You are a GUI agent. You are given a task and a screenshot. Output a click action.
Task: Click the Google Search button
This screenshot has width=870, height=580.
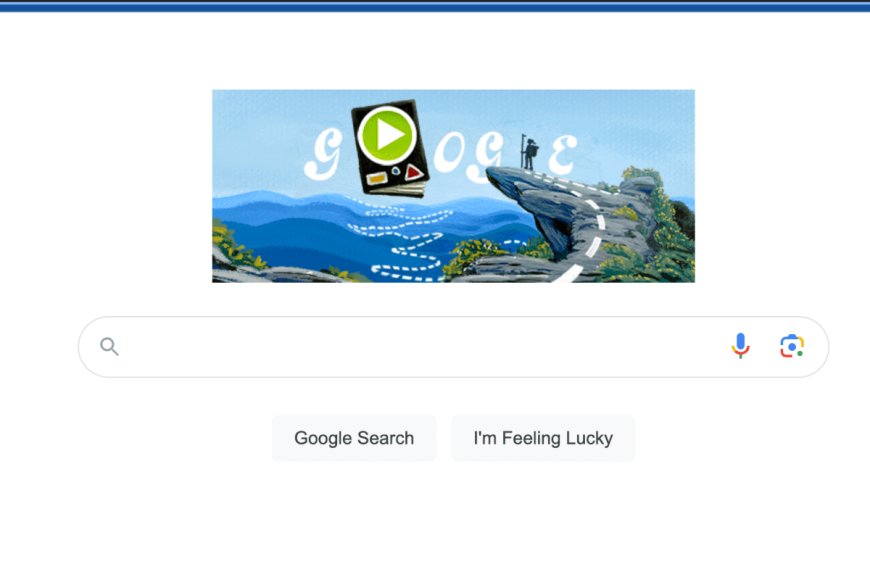[354, 438]
